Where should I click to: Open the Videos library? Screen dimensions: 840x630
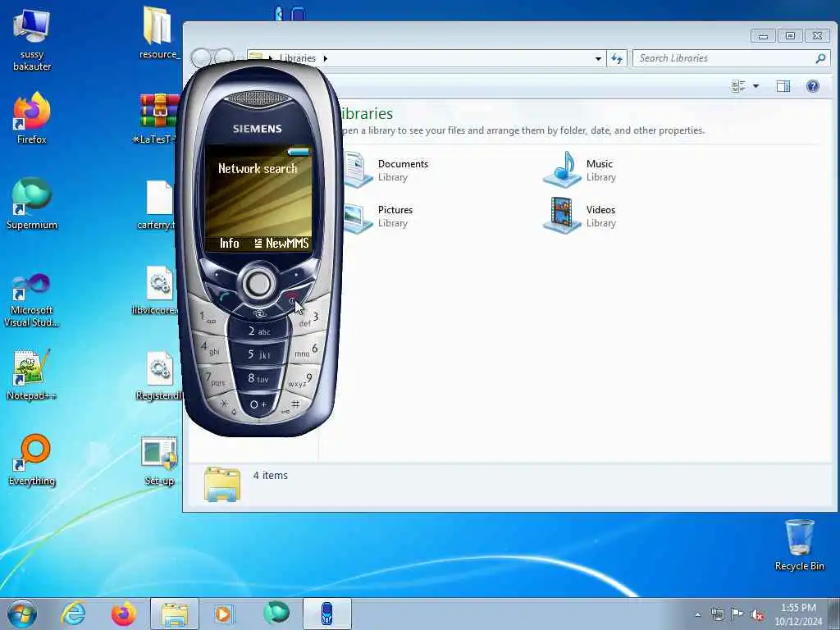pyautogui.click(x=580, y=216)
